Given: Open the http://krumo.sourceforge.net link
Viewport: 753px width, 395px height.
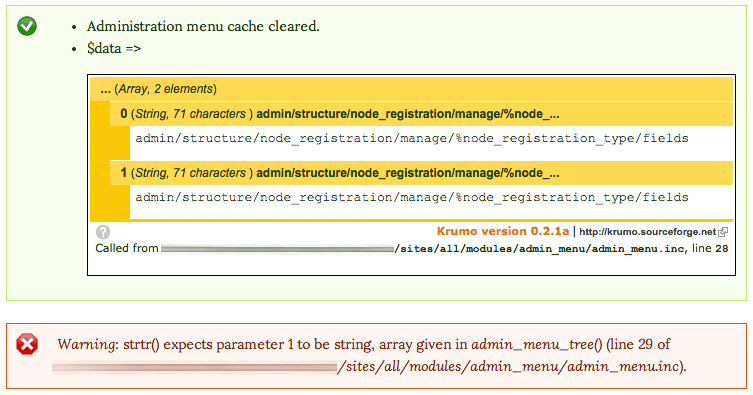Looking at the screenshot, I should click(x=647, y=232).
